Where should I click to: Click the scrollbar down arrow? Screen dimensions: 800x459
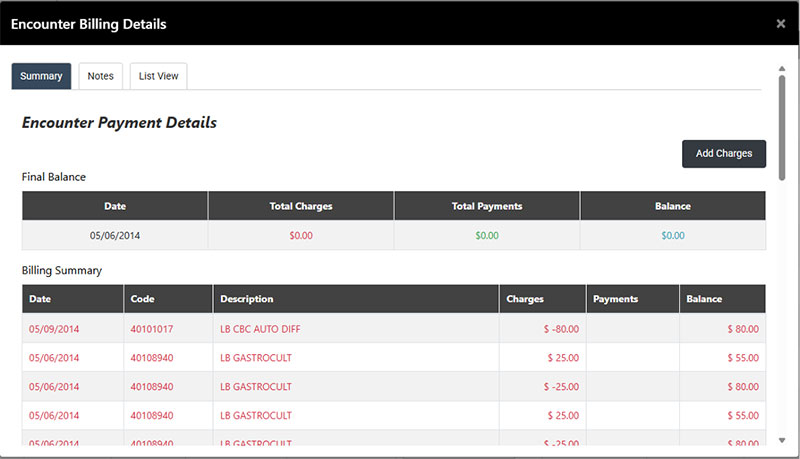tap(781, 439)
